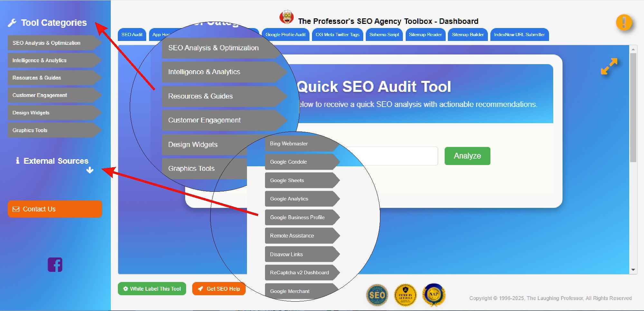This screenshot has width=644, height=311.
Task: Click the orange Contact Us button
Action: point(55,209)
